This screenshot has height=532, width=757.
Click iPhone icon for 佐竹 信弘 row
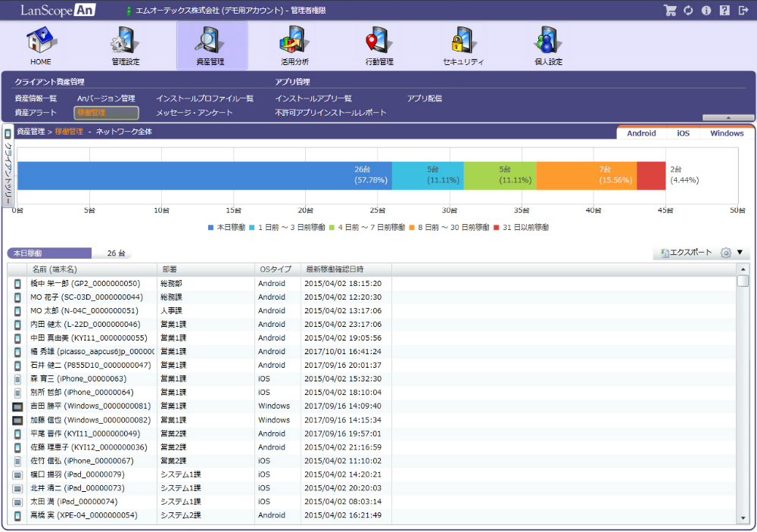(x=17, y=461)
